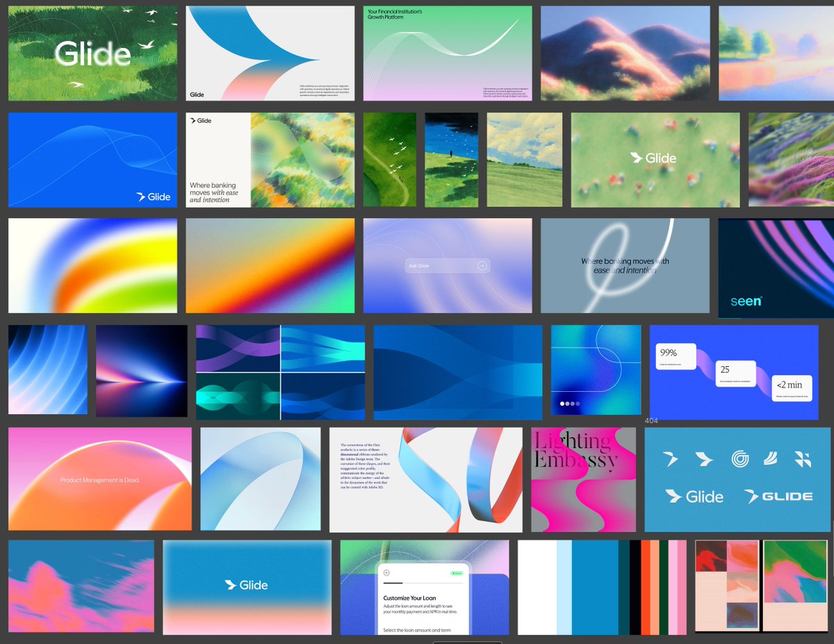Click the "25" stat card
The width and height of the screenshot is (834, 644).
736,373
